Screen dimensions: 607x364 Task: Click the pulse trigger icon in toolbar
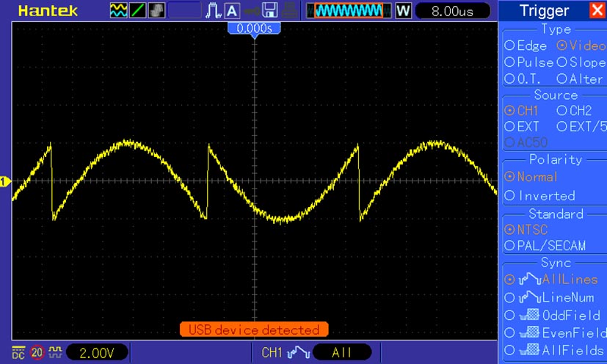point(214,10)
